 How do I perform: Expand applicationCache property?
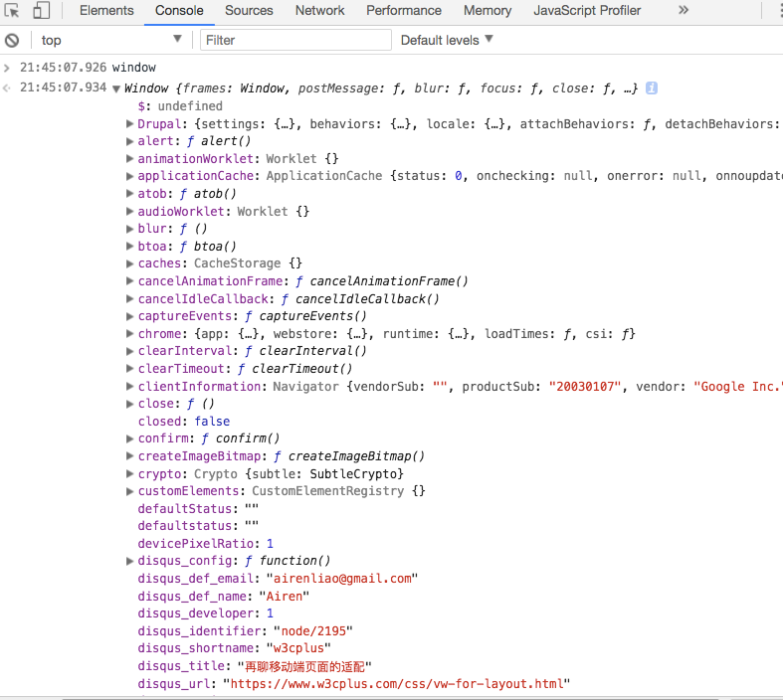pos(129,176)
